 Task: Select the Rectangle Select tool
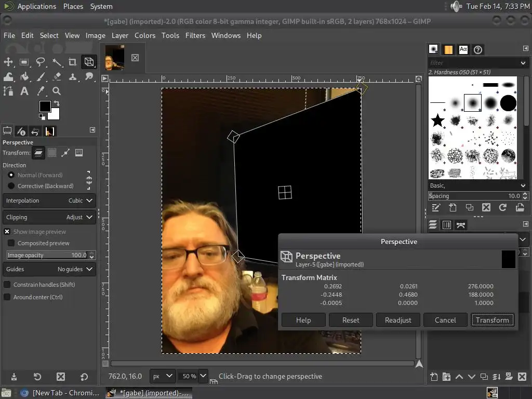tap(24, 62)
